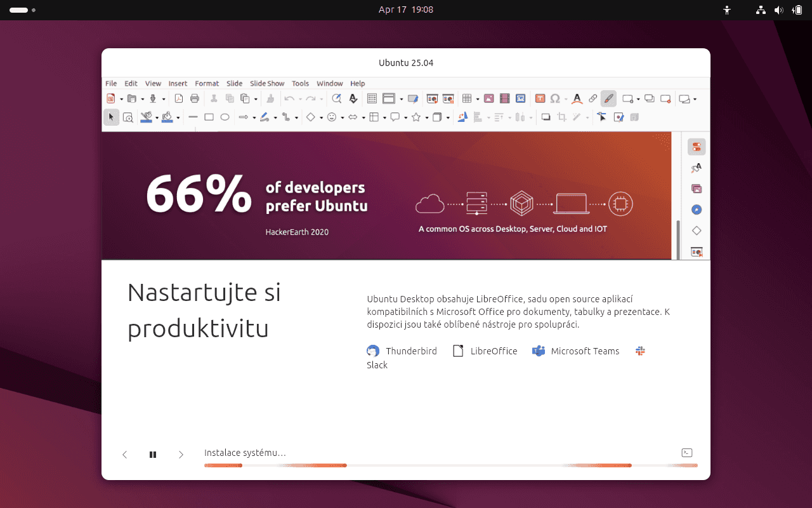Click the Duplicate Slide icon
This screenshot has height=508, width=812.
coord(650,98)
